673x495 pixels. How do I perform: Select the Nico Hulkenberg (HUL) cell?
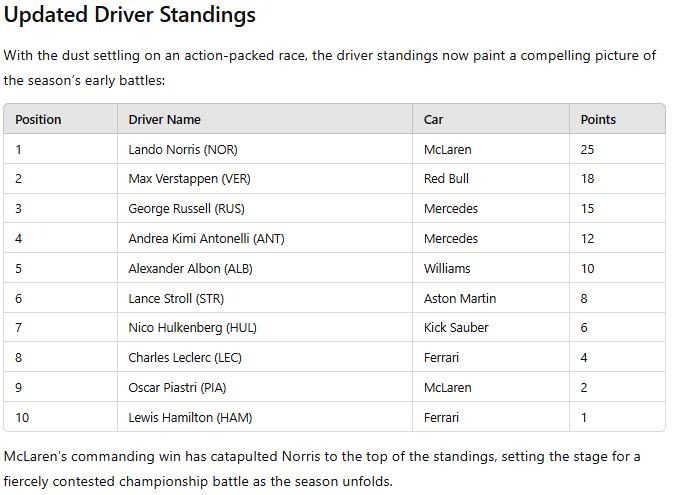(x=192, y=328)
